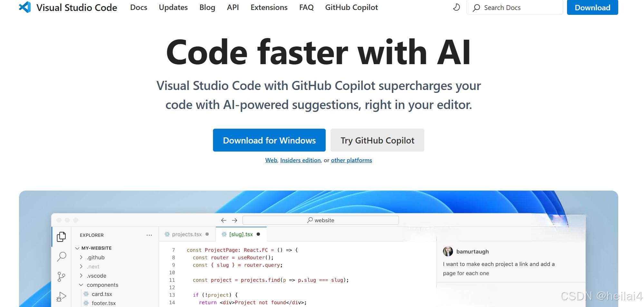Click code line with useRouter()
644x307 pixels.
tap(233, 257)
